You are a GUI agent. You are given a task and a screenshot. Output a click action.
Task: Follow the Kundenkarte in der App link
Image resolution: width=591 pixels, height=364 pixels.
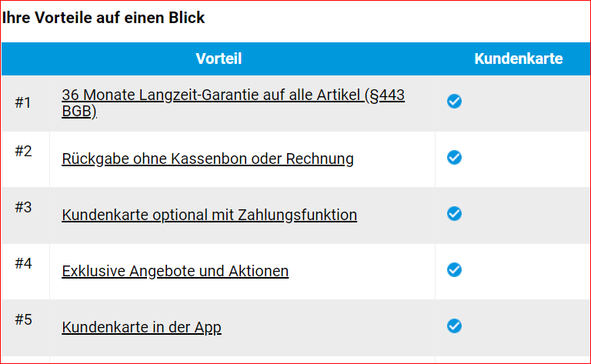142,327
